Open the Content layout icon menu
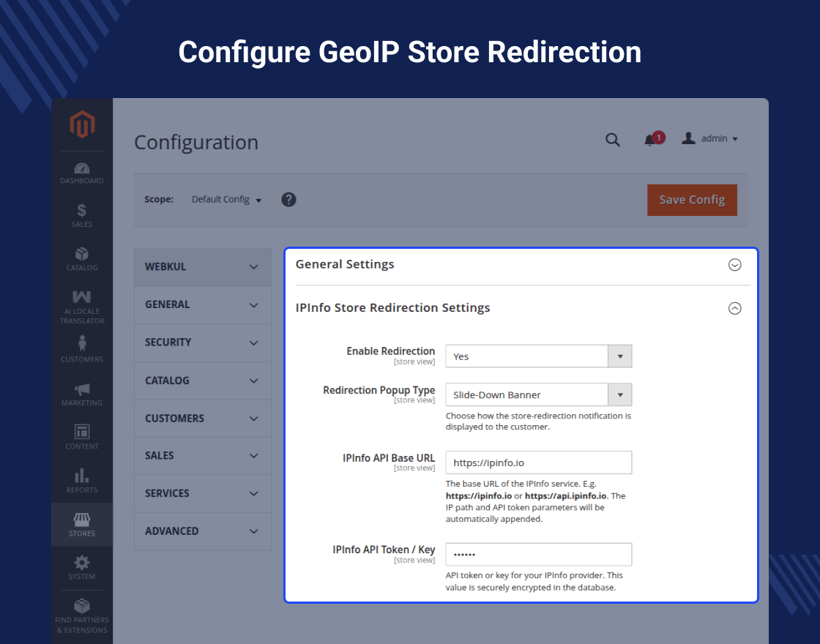Viewport: 820px width, 644px height. (x=81, y=437)
